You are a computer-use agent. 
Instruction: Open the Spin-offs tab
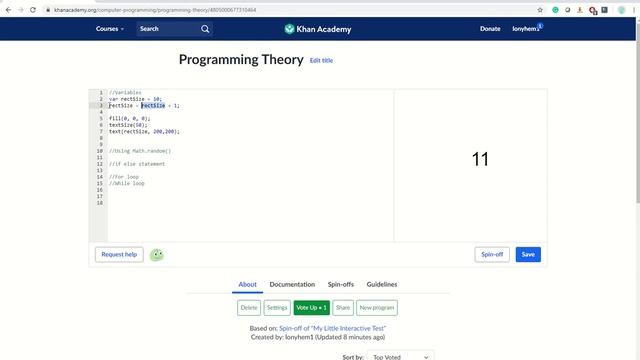(x=341, y=284)
